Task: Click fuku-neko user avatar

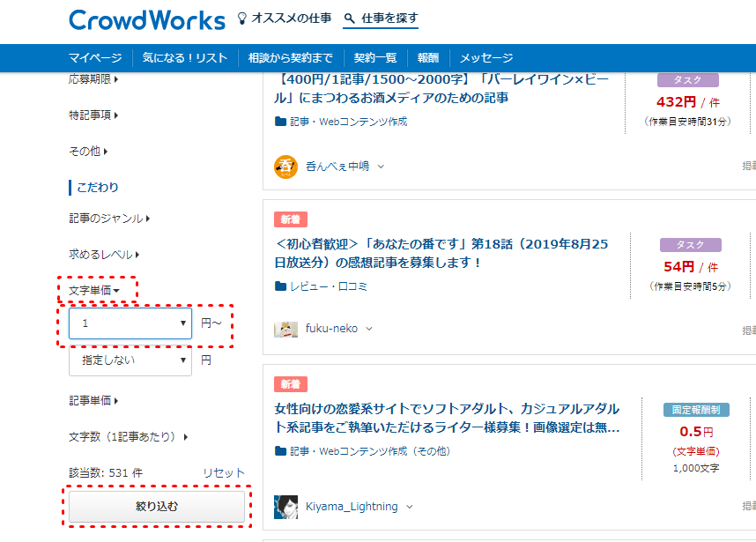Action: coord(285,329)
